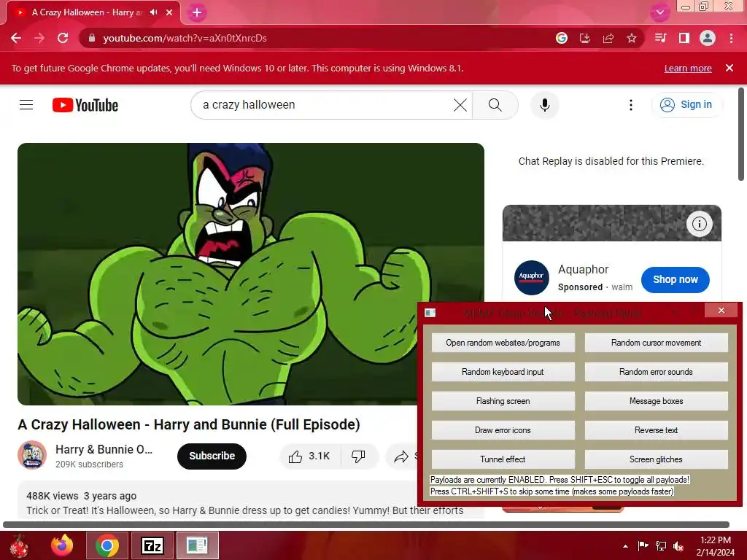Open Harry & Bunnie channel name link
The height and width of the screenshot is (560, 747).
[x=104, y=449]
